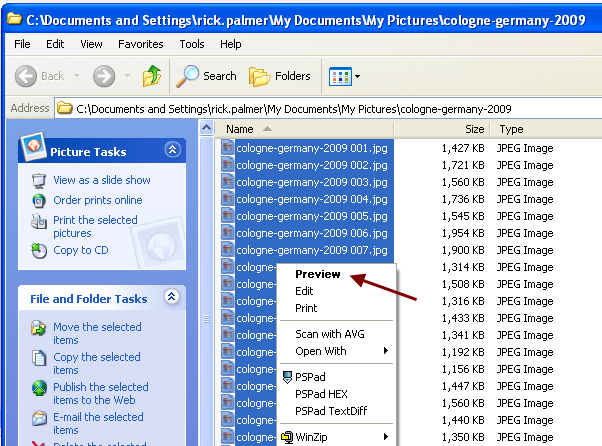Click JPEG icon of 004.jpg file
The width and height of the screenshot is (602, 446).
tap(227, 198)
